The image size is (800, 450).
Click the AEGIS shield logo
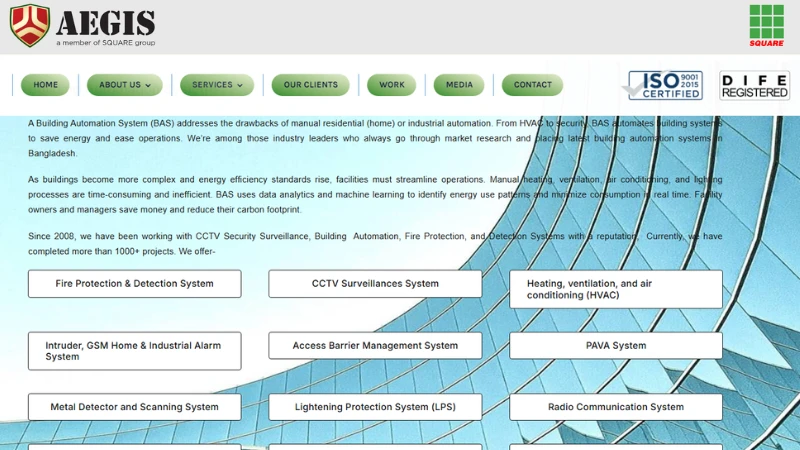pos(30,26)
